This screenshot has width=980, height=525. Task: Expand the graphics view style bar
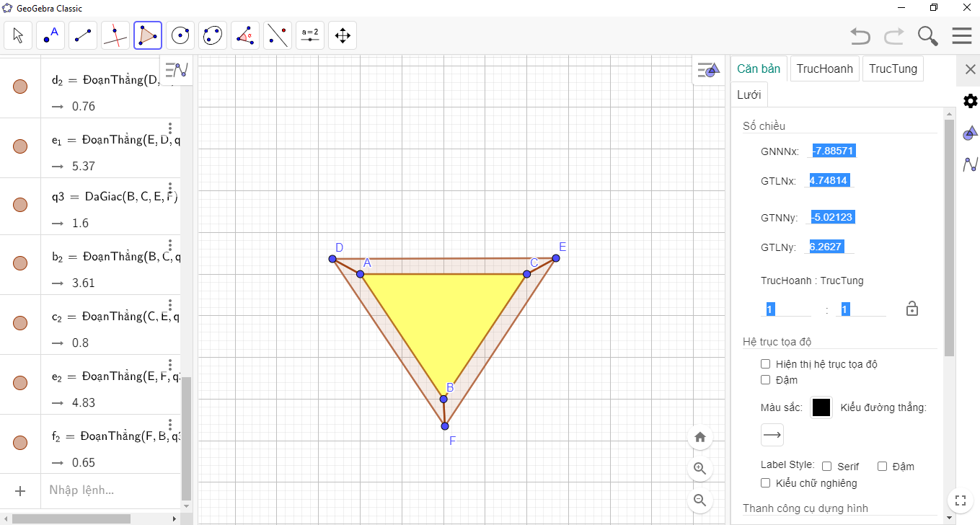(x=708, y=70)
